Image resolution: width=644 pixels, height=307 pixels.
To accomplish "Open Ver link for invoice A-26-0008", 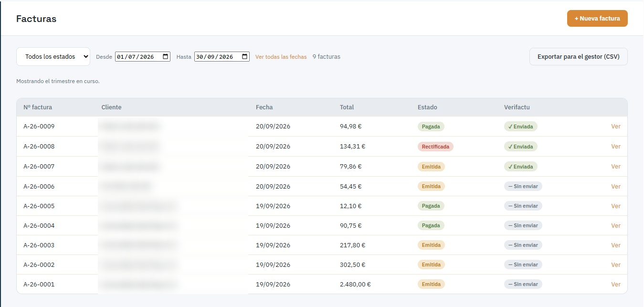I will pos(616,147).
